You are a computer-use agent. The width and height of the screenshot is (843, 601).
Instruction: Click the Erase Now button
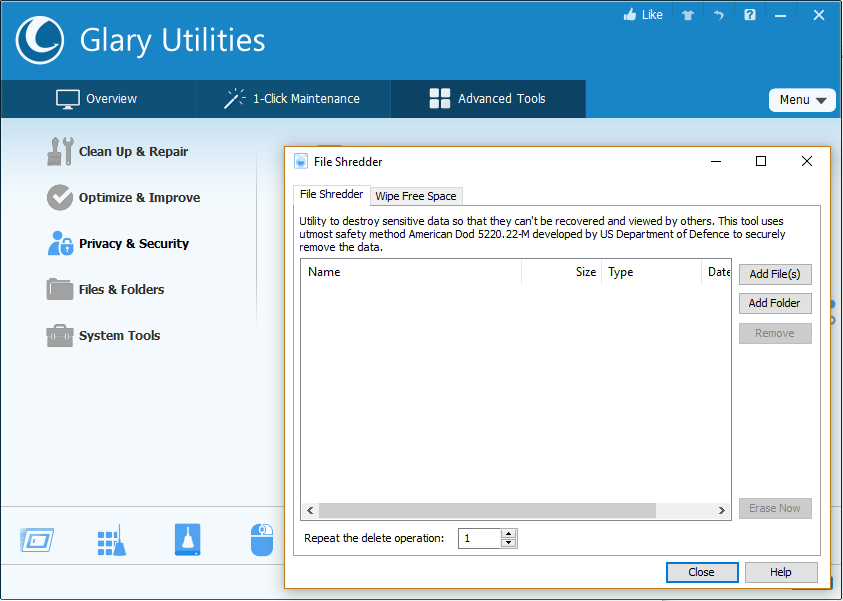click(x=775, y=509)
